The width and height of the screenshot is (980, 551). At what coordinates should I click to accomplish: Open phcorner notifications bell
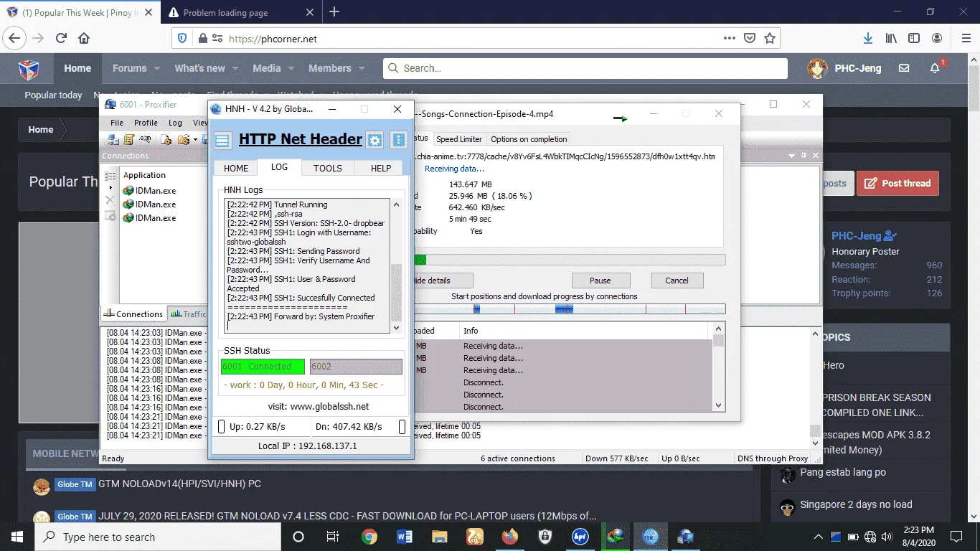tap(935, 68)
